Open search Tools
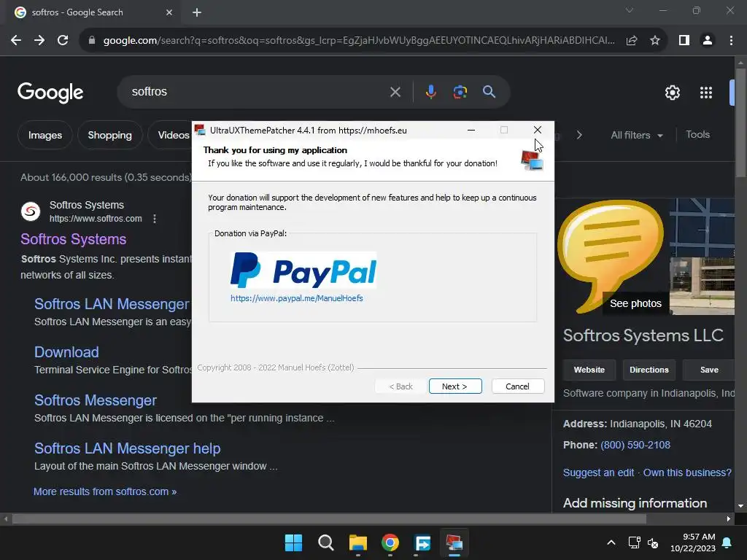Image resolution: width=747 pixels, height=560 pixels. pyautogui.click(x=697, y=135)
